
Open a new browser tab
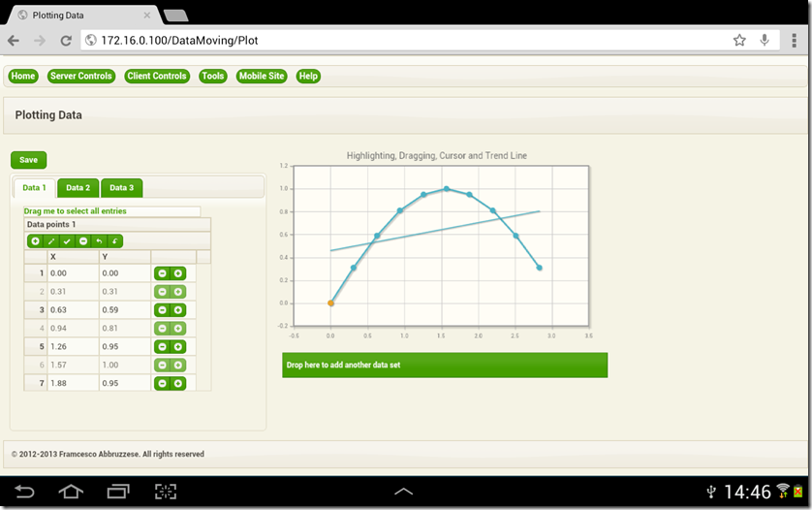point(176,16)
